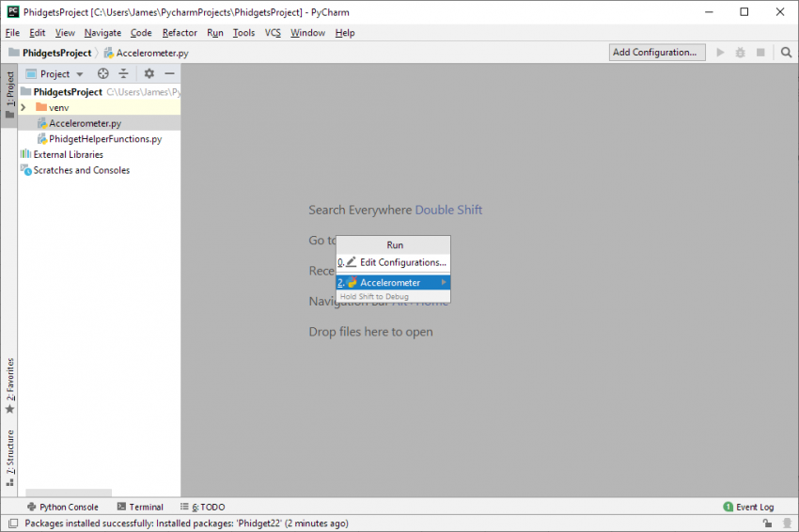Click the Debug bug icon in toolbar
This screenshot has width=799, height=532.
(x=741, y=53)
